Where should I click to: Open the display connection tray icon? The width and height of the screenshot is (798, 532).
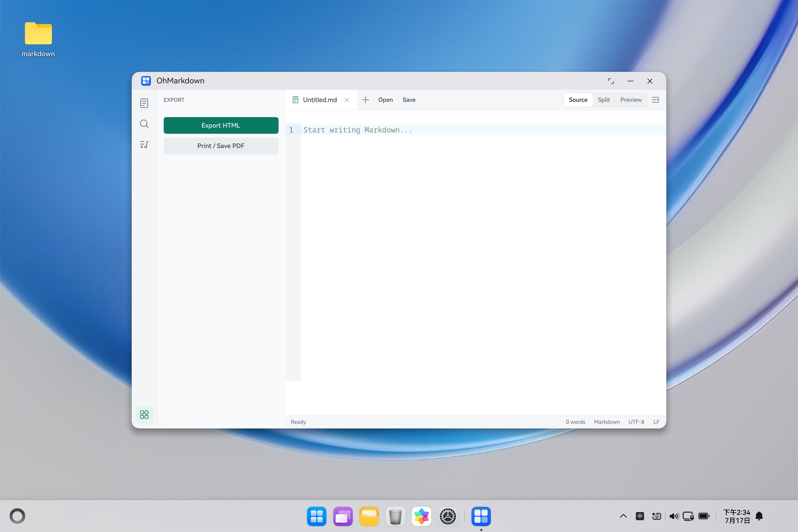688,516
